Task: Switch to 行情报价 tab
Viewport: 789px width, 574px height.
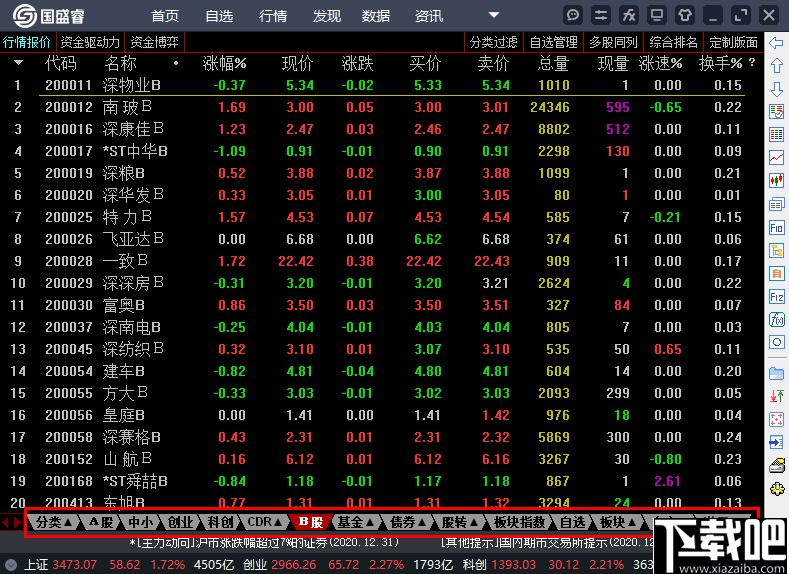Action: coord(27,42)
